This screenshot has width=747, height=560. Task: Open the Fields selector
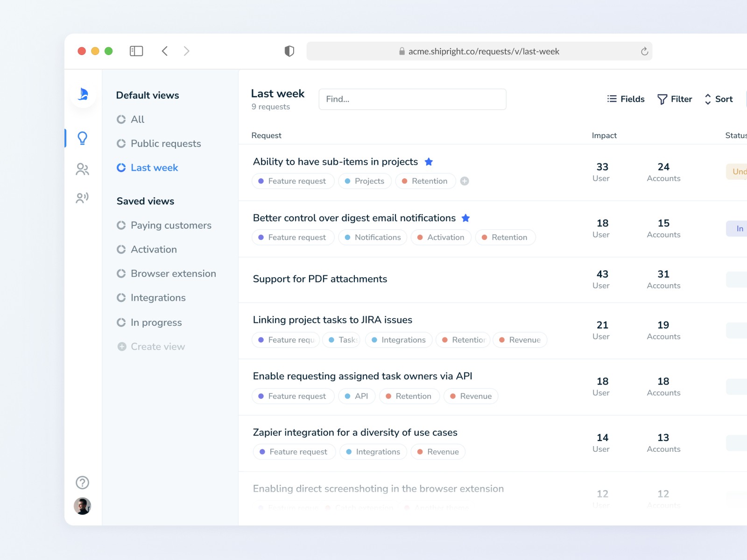point(626,99)
